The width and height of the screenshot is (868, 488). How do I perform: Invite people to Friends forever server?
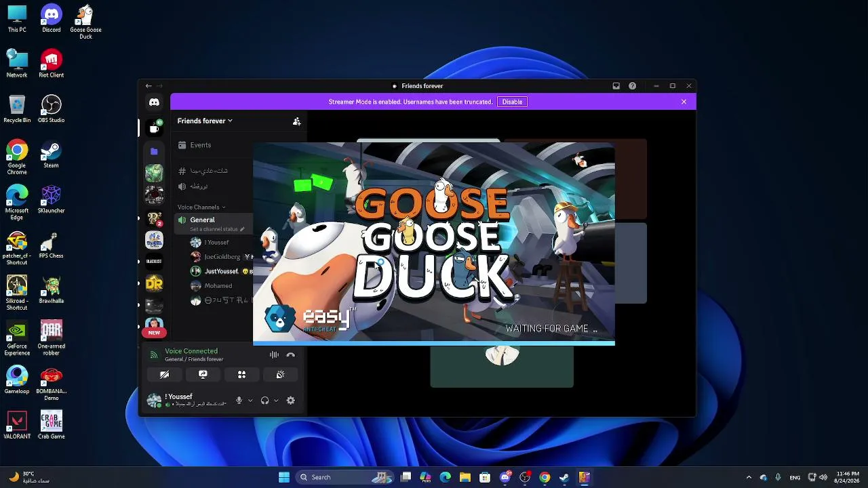pos(296,121)
